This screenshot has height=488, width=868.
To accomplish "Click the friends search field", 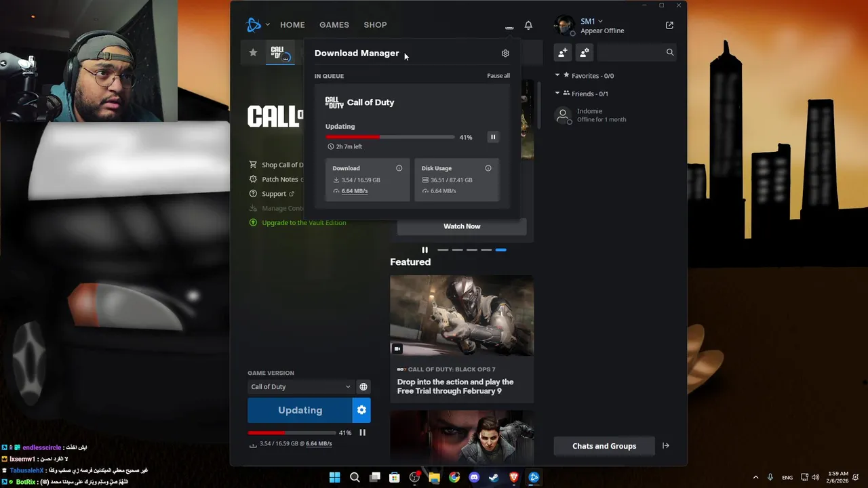I will 637,52.
